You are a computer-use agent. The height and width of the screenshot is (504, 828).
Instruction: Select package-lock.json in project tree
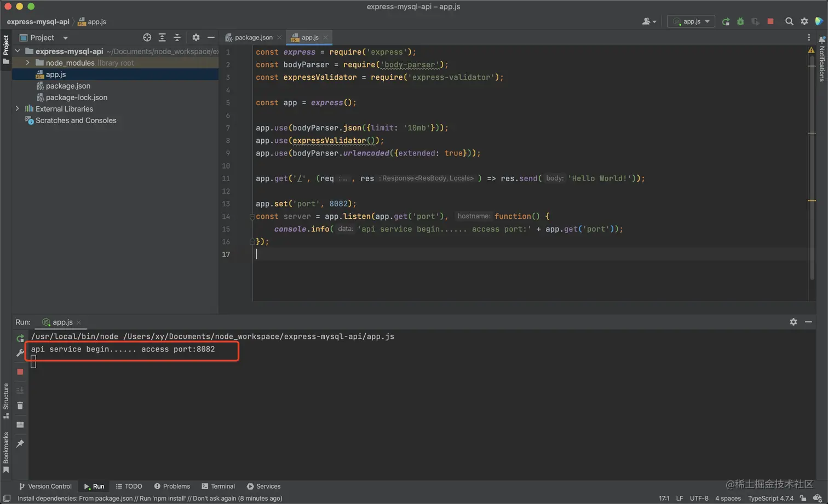click(x=76, y=97)
